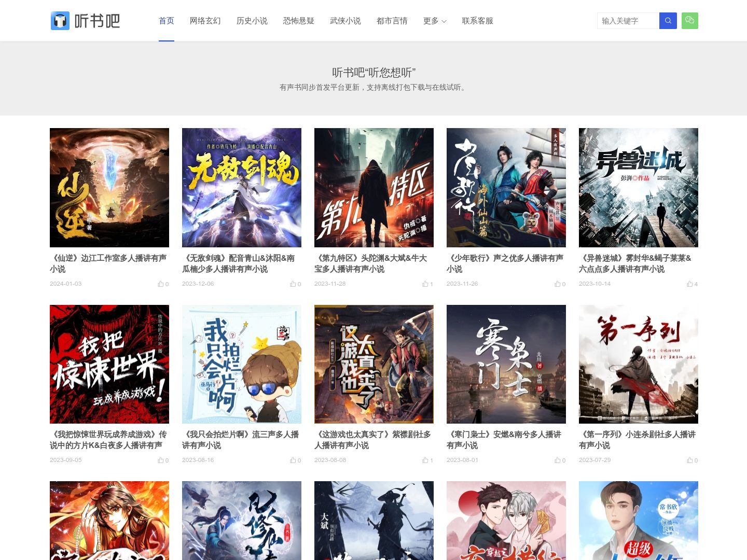Open the 网络玄幻 category
This screenshot has height=560, width=747.
(205, 21)
